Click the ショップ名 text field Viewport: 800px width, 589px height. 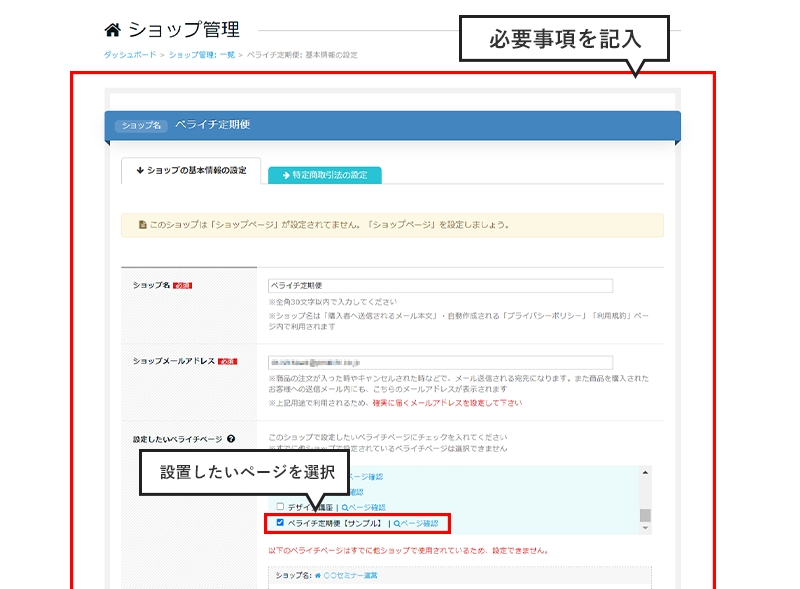[x=440, y=285]
